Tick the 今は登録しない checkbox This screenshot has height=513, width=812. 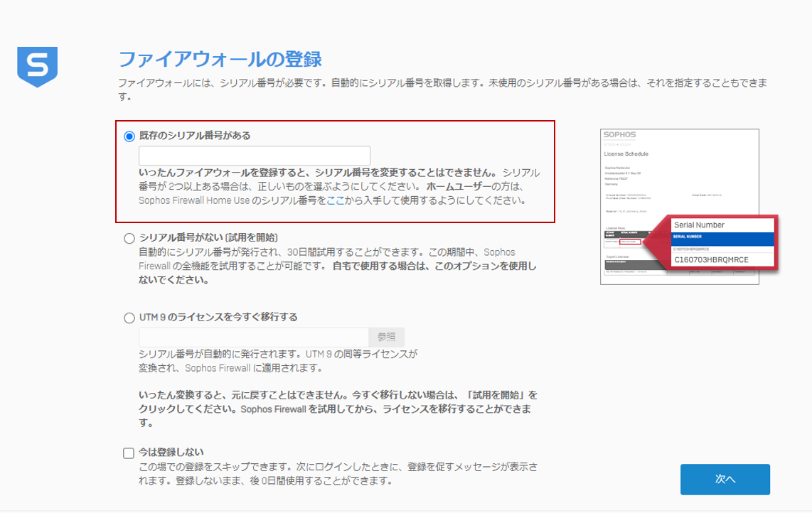coord(129,453)
